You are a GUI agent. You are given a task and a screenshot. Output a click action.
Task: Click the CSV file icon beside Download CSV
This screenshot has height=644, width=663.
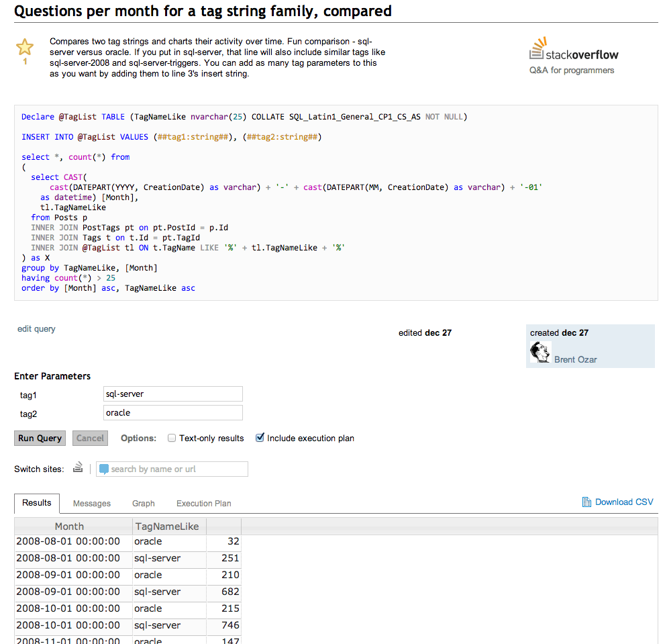[x=587, y=502]
